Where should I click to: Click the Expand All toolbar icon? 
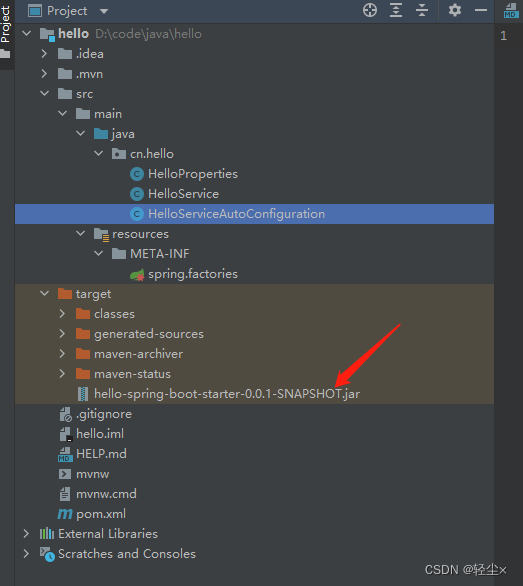(396, 10)
